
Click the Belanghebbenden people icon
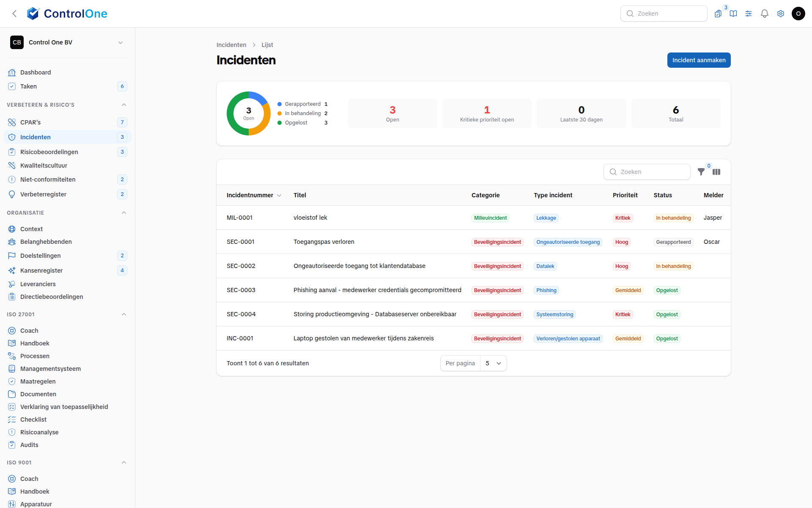pyautogui.click(x=12, y=242)
